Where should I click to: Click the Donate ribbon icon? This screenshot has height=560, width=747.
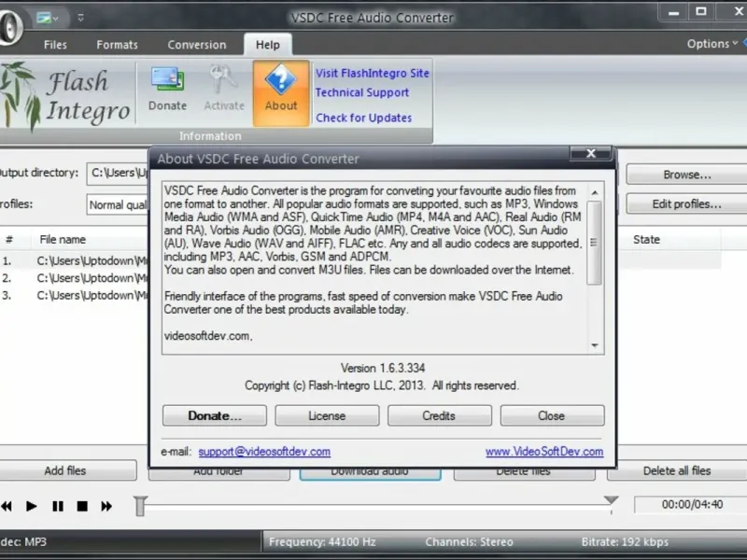pos(167,91)
